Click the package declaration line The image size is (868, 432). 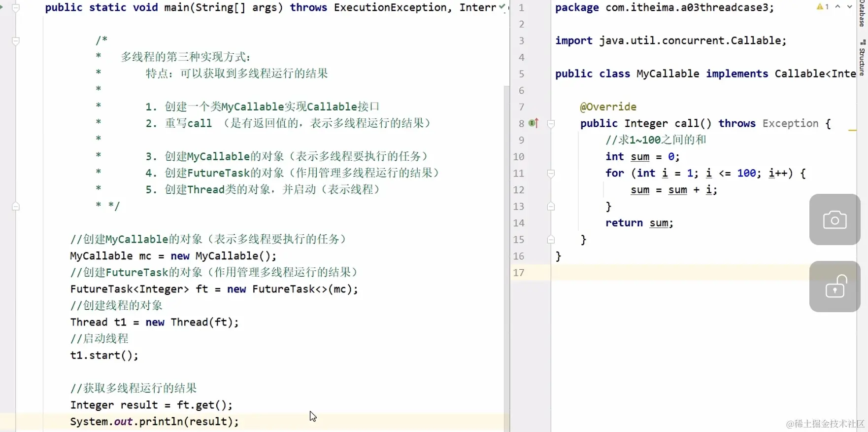665,8
